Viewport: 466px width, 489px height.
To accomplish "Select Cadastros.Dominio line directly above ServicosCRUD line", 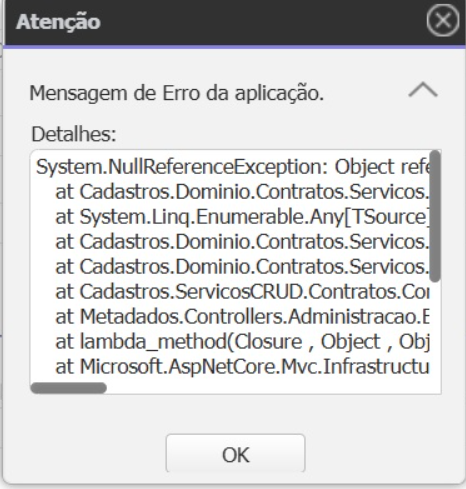I will coord(242,267).
